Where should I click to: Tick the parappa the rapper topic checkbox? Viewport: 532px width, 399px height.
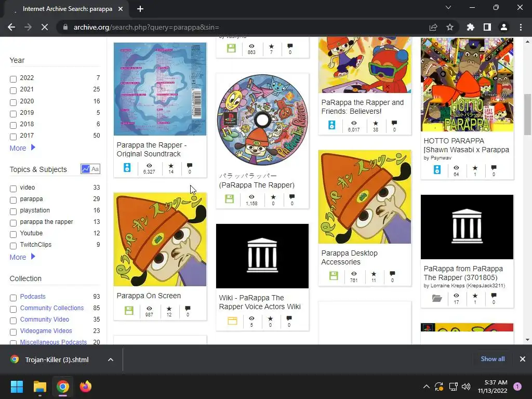pos(13,223)
